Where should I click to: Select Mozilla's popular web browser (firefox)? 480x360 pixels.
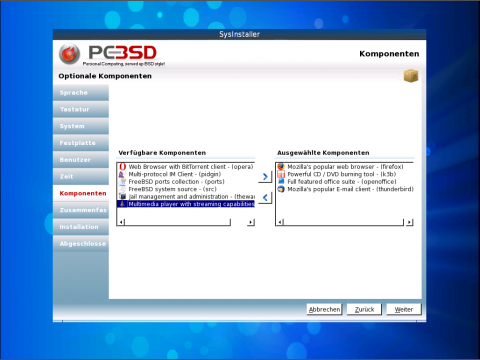[345, 166]
